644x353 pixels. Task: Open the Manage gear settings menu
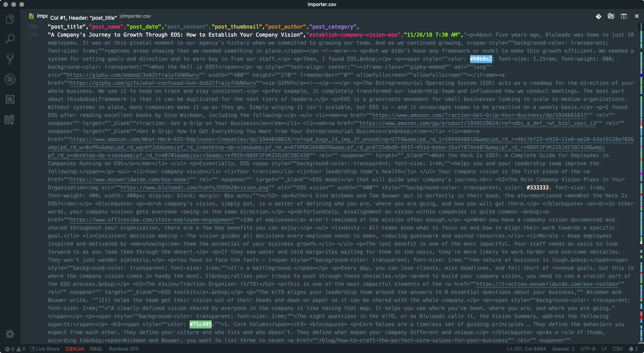[10, 334]
